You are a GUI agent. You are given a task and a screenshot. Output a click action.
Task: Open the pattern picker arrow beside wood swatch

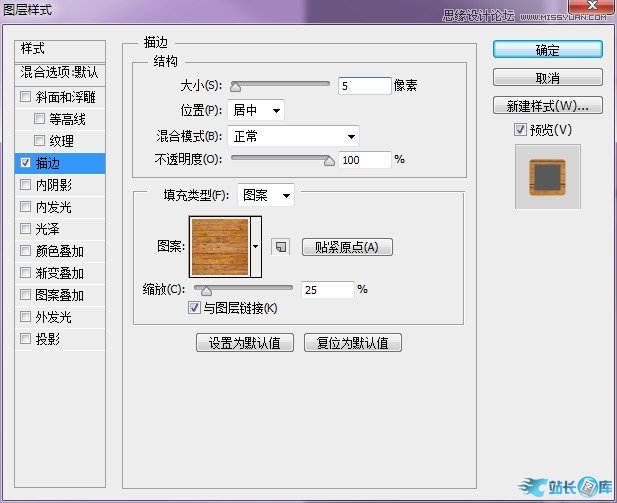click(256, 246)
